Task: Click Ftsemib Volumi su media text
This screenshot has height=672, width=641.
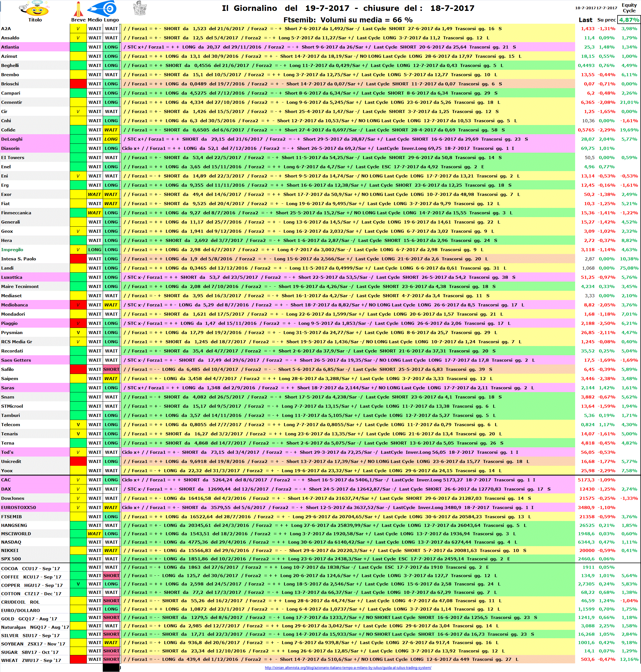Action: coord(348,20)
